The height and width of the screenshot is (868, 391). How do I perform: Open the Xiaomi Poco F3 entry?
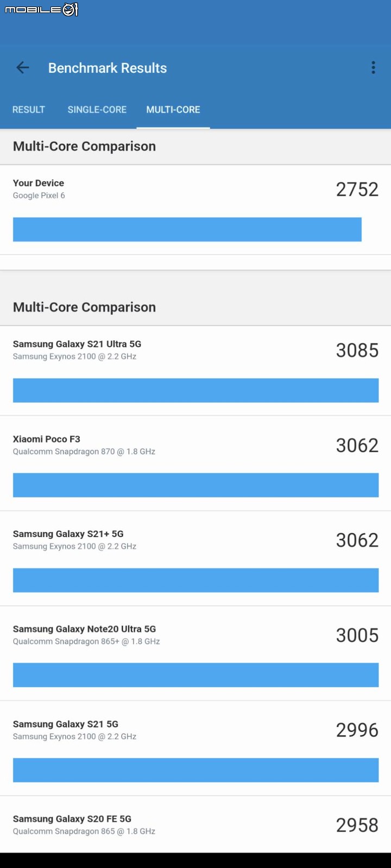point(195,463)
